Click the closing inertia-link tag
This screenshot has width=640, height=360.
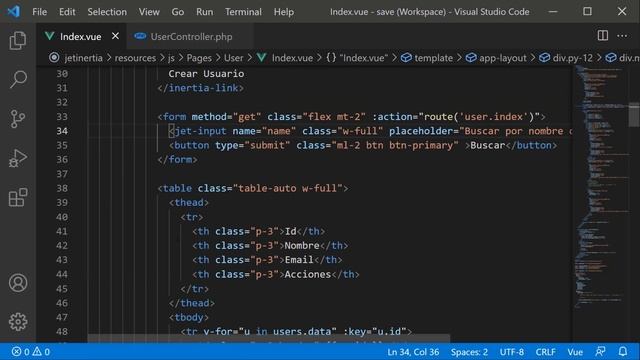(x=200, y=88)
